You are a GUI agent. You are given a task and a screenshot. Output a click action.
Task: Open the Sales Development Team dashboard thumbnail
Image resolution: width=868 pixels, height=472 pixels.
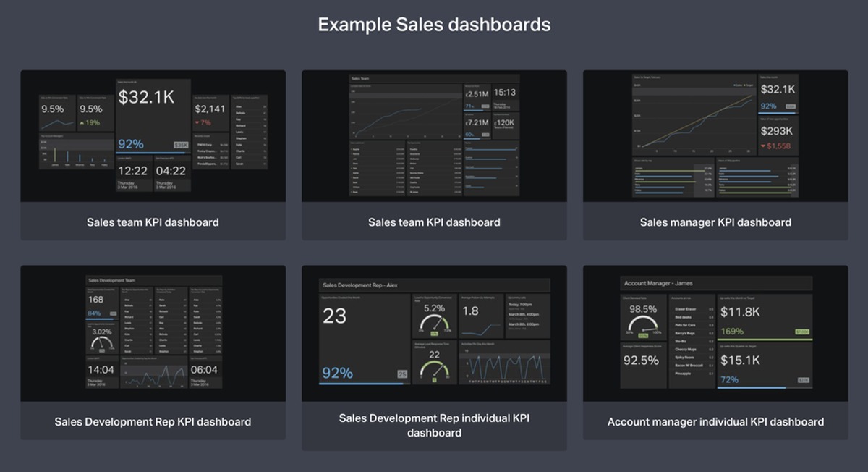(x=153, y=334)
